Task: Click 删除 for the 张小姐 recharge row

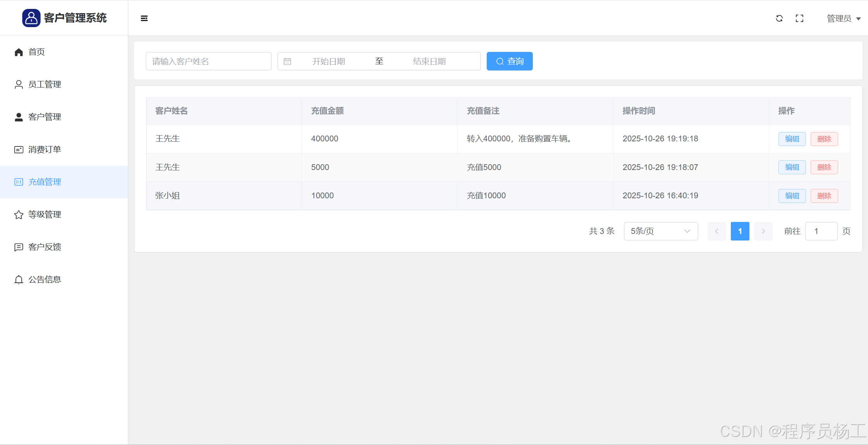Action: 824,196
